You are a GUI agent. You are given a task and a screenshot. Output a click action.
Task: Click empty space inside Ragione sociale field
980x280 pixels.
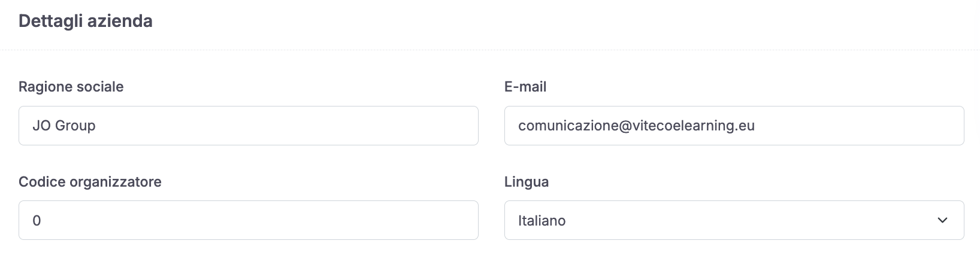point(288,126)
